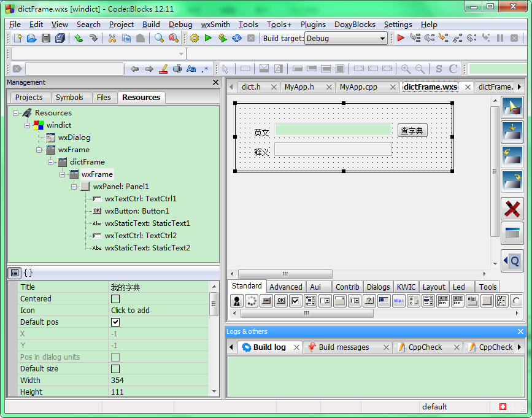Pick the wxCheckBox widget from palette
This screenshot has height=418, width=532.
click(x=295, y=301)
